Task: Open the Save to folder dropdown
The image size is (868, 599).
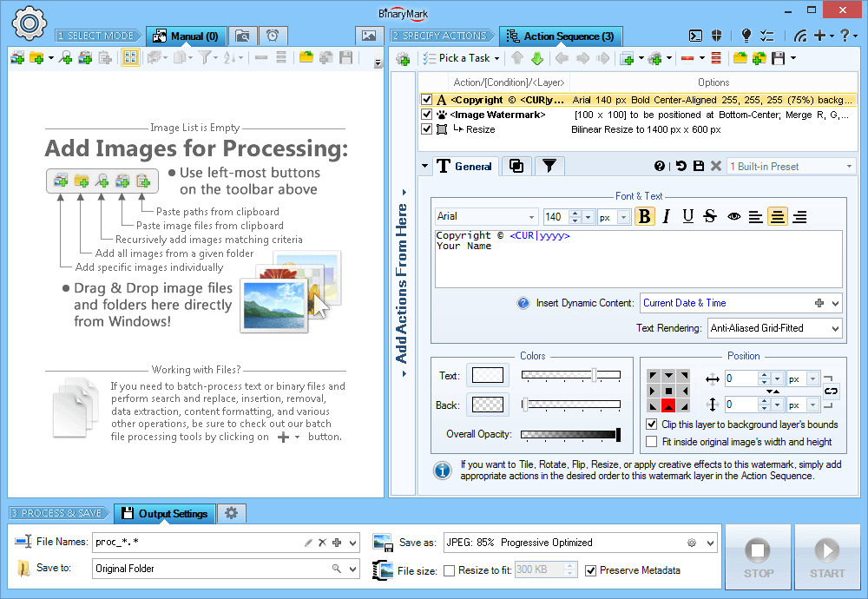Action: pyautogui.click(x=352, y=569)
